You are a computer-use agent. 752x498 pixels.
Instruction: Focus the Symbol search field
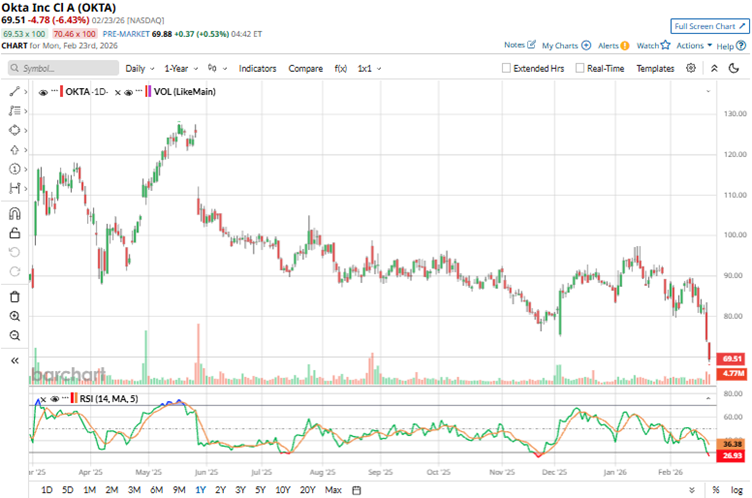(x=63, y=68)
